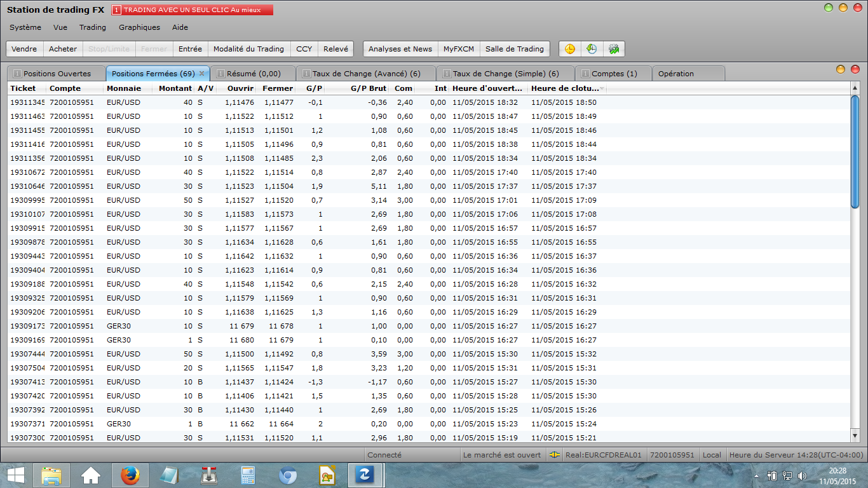868x488 pixels.
Task: Click the green gear toolbar icon
Action: point(614,49)
